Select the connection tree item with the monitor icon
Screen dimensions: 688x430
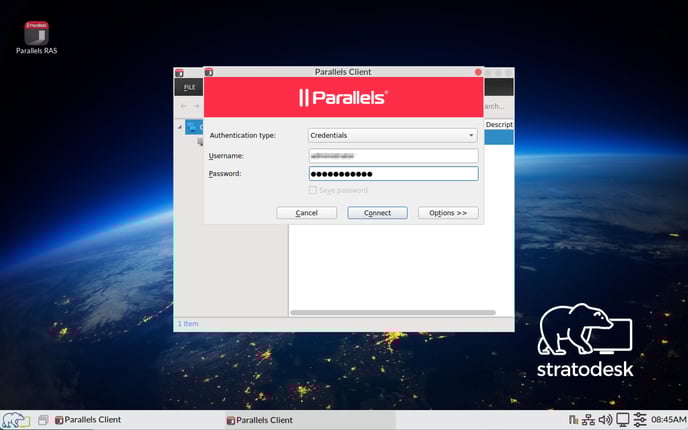tap(194, 127)
